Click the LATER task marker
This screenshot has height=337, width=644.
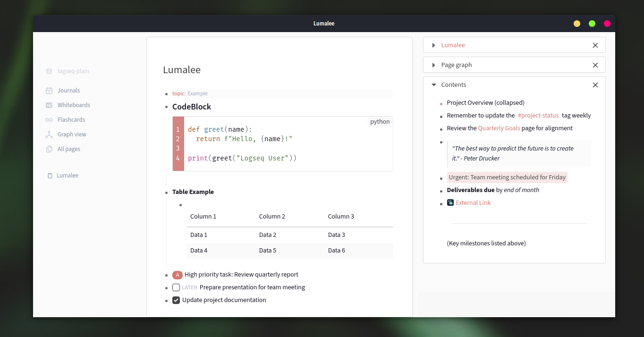[189, 287]
